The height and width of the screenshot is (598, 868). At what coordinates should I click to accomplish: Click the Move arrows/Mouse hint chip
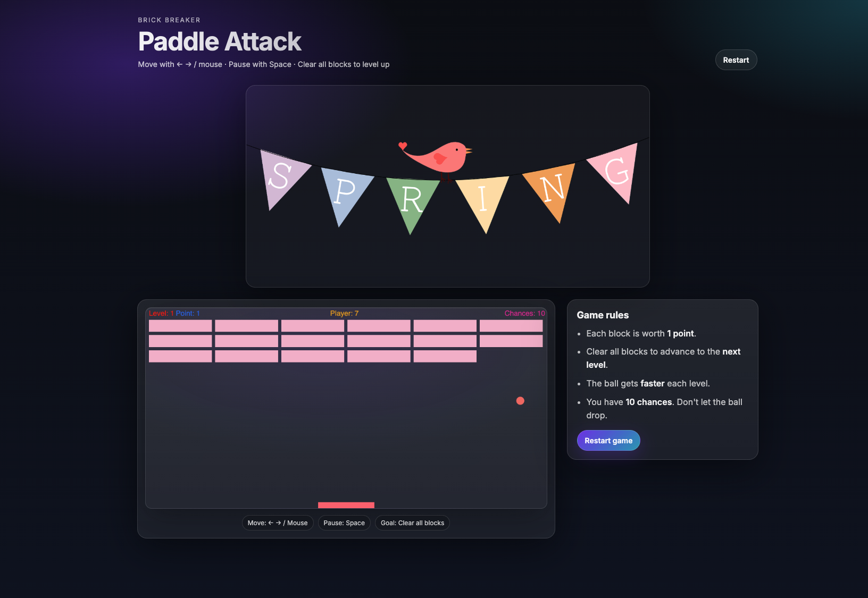click(278, 523)
